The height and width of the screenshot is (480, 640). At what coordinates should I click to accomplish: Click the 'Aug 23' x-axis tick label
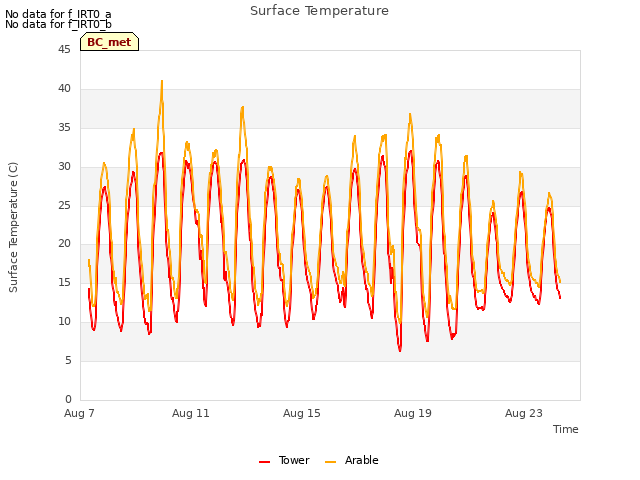(524, 413)
